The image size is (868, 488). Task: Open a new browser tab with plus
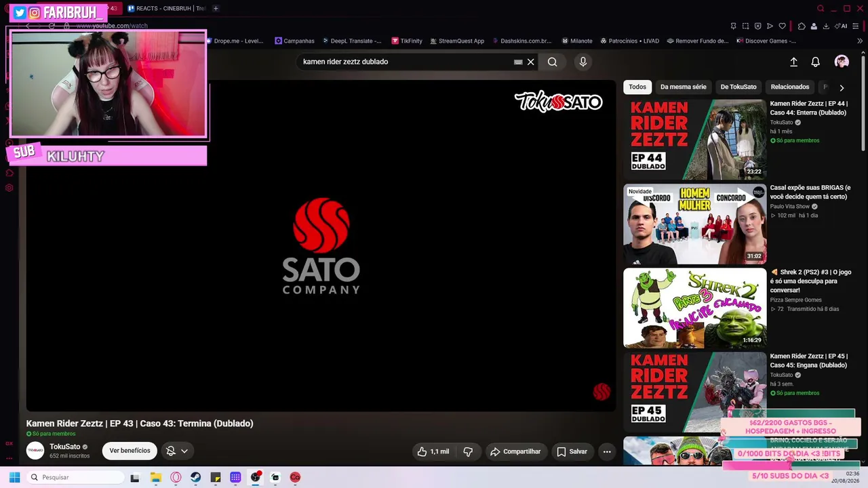click(x=216, y=8)
